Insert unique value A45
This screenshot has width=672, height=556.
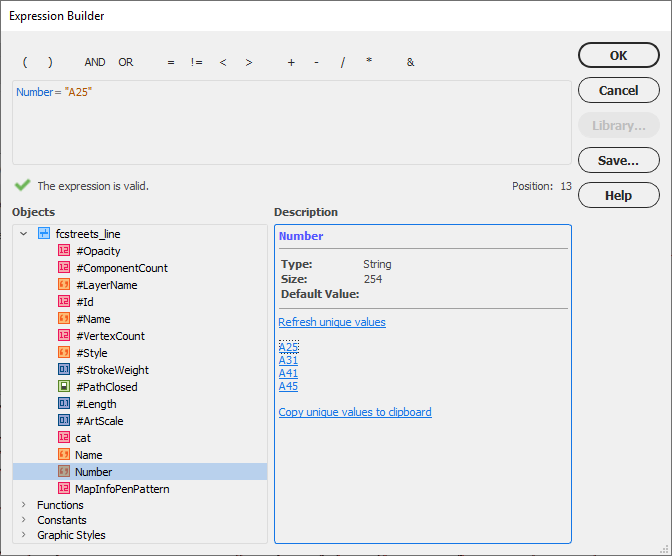[x=288, y=386]
